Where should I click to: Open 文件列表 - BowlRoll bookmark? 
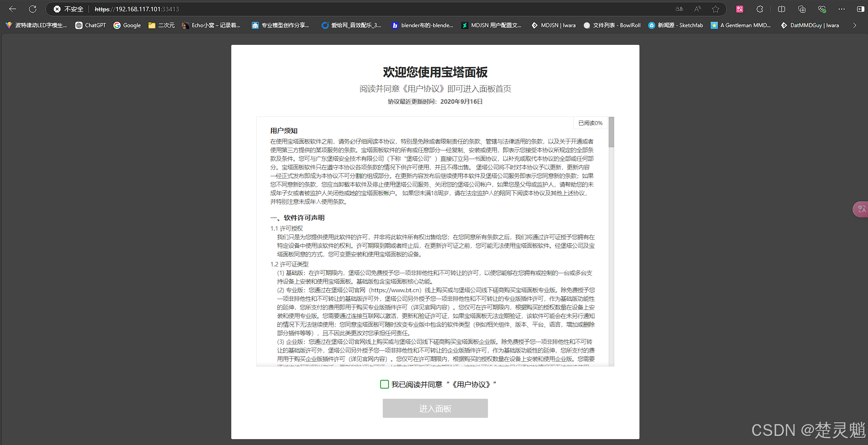point(612,25)
